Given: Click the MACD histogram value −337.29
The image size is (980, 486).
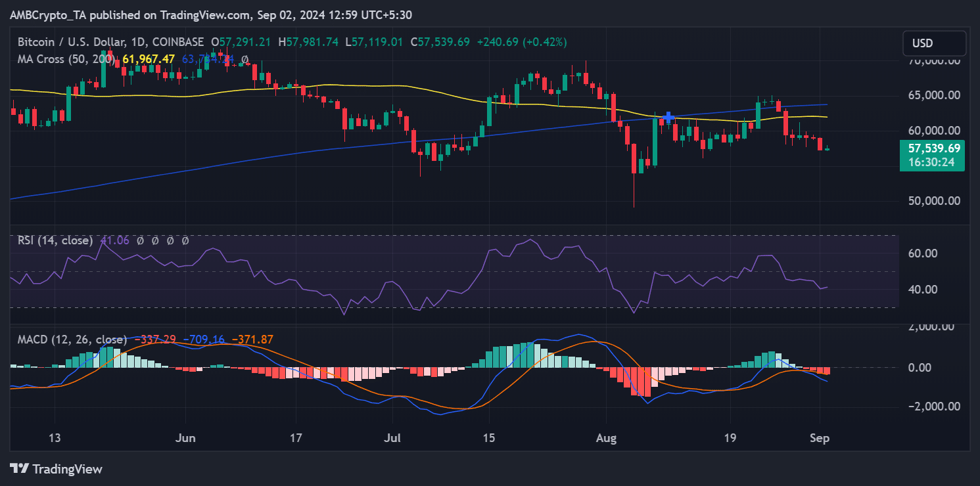Looking at the screenshot, I should coord(154,340).
